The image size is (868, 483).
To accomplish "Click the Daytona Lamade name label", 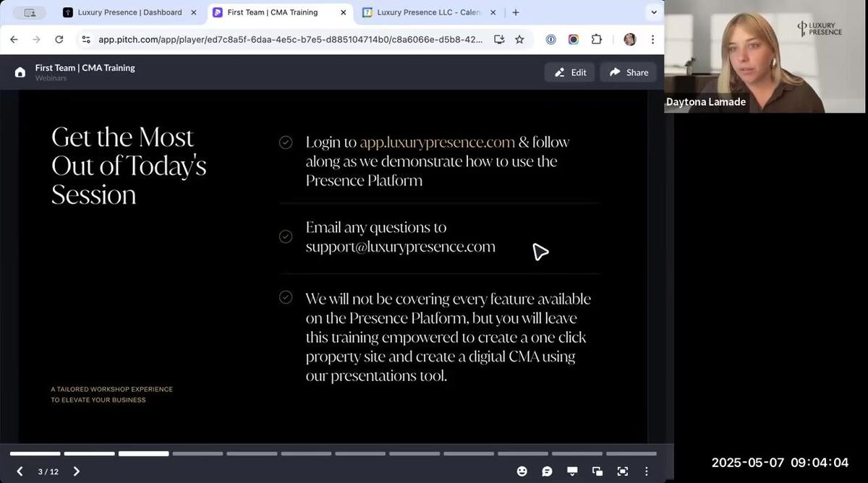I will (706, 102).
